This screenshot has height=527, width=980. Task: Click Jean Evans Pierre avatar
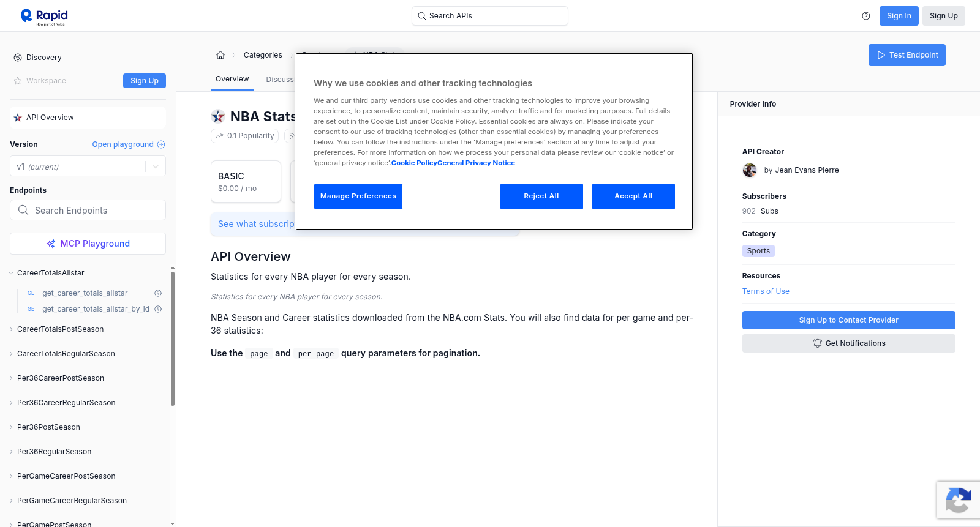tap(750, 170)
